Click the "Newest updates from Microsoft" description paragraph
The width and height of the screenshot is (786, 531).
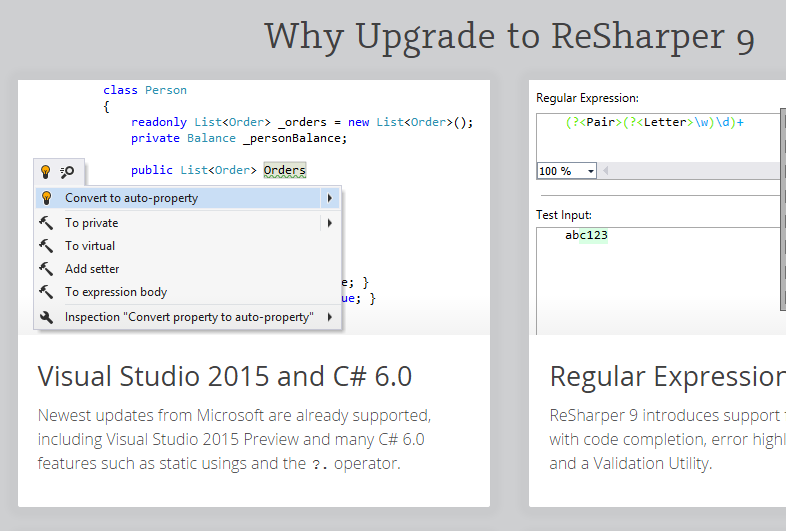click(x=234, y=439)
